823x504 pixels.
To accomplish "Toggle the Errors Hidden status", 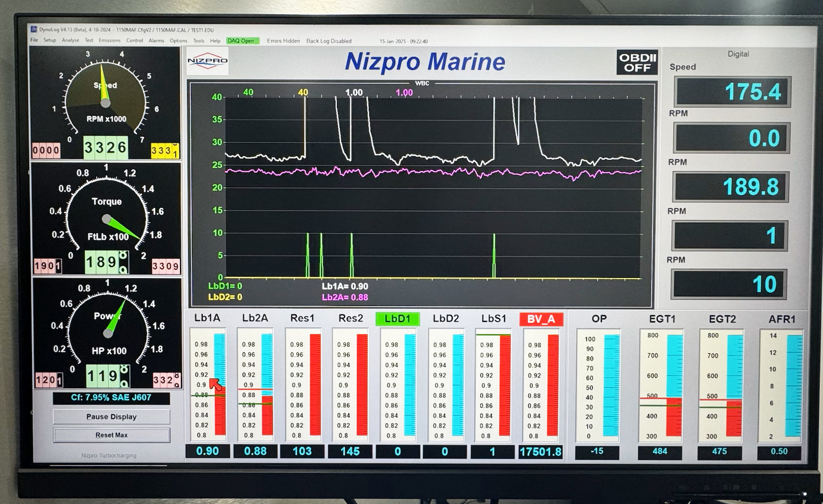I will pos(283,41).
